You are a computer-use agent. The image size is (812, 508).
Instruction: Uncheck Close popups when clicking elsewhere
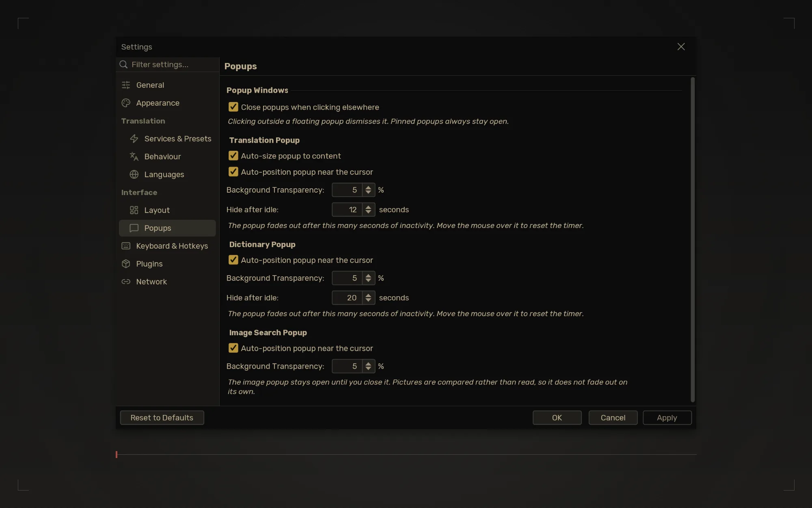coord(233,107)
